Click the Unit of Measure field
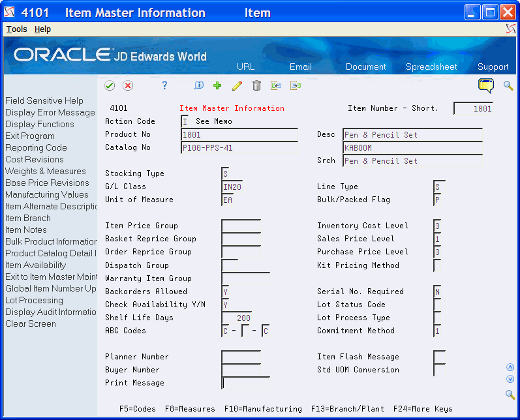 click(x=227, y=200)
